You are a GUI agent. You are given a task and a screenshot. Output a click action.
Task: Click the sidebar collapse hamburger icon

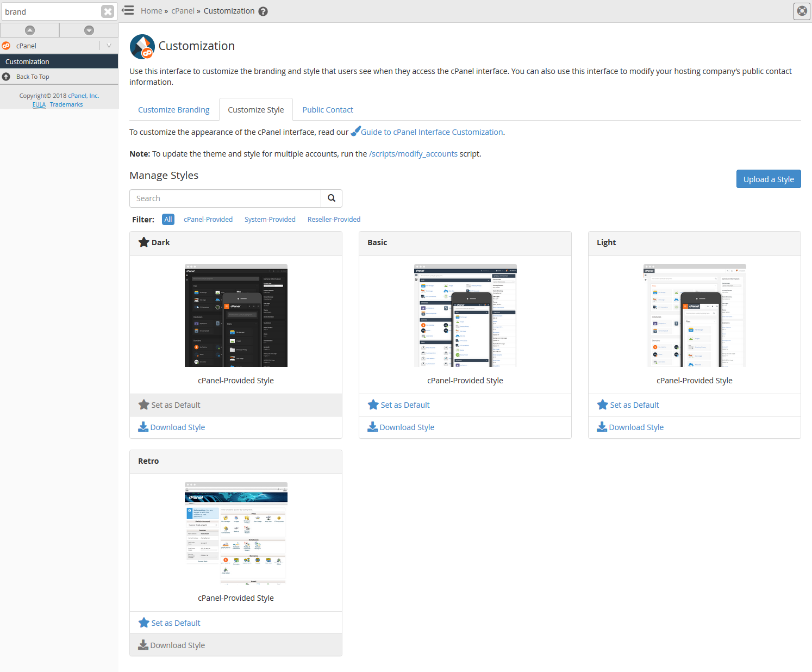(x=128, y=10)
